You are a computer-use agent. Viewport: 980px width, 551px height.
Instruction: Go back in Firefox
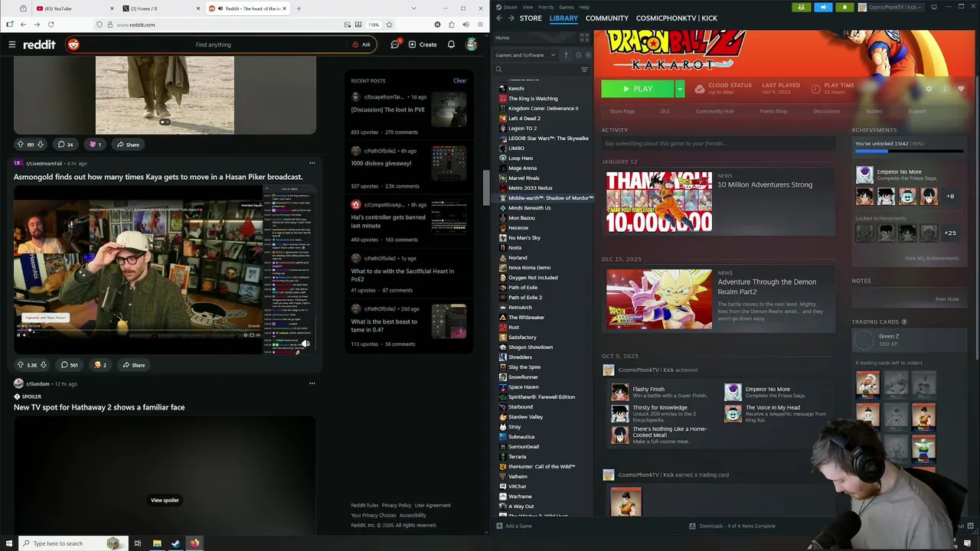23,24
